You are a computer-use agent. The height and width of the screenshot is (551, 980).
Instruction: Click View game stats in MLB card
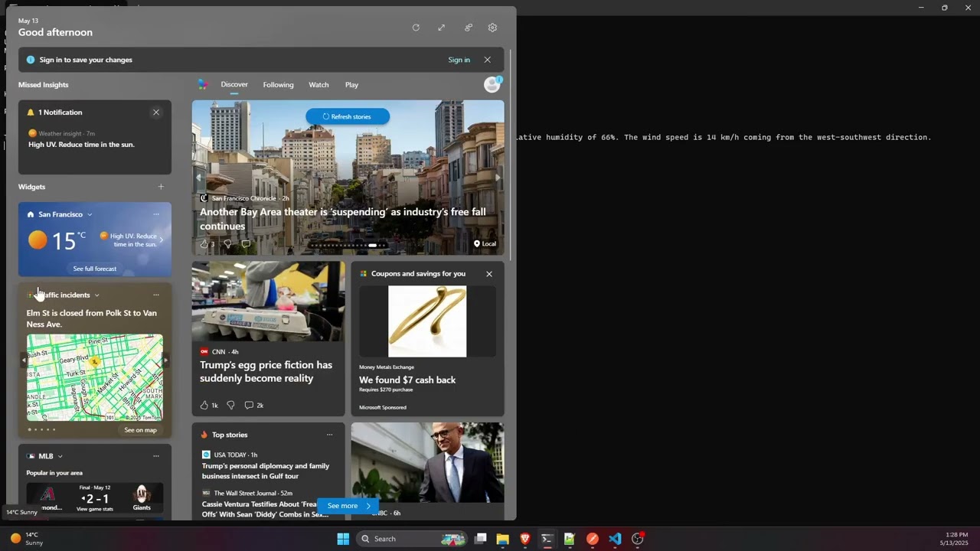tap(95, 509)
